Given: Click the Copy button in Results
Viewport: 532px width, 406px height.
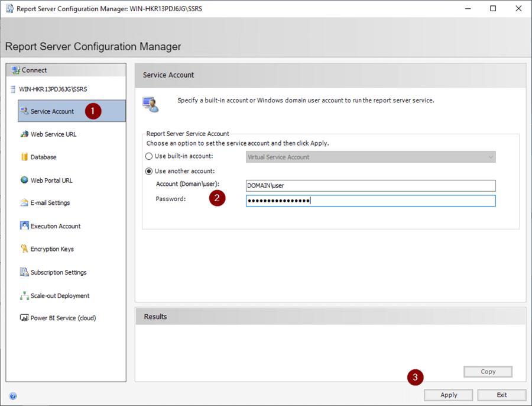Looking at the screenshot, I should coord(488,372).
